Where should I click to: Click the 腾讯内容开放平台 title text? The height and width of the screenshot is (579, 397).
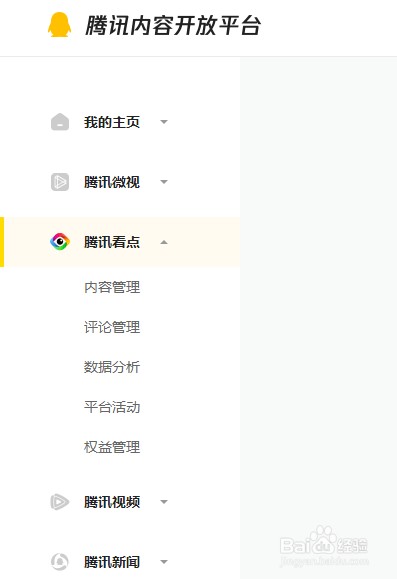[173, 25]
